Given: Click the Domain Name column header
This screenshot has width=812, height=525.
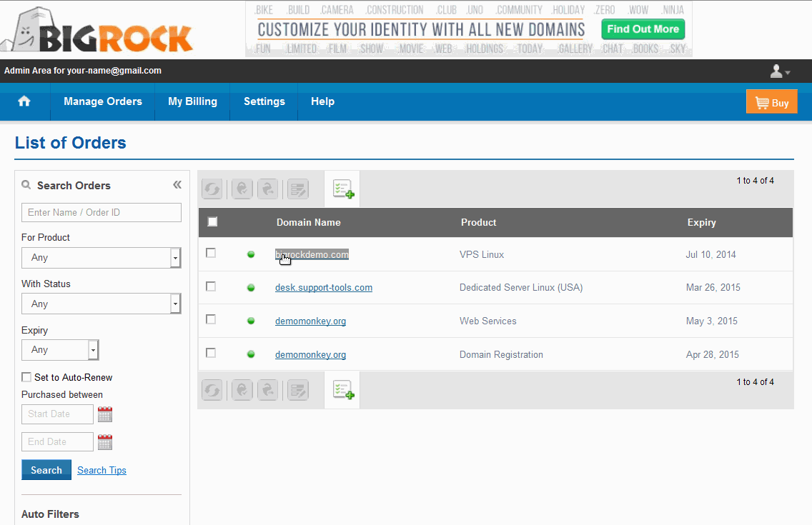Looking at the screenshot, I should [x=309, y=222].
